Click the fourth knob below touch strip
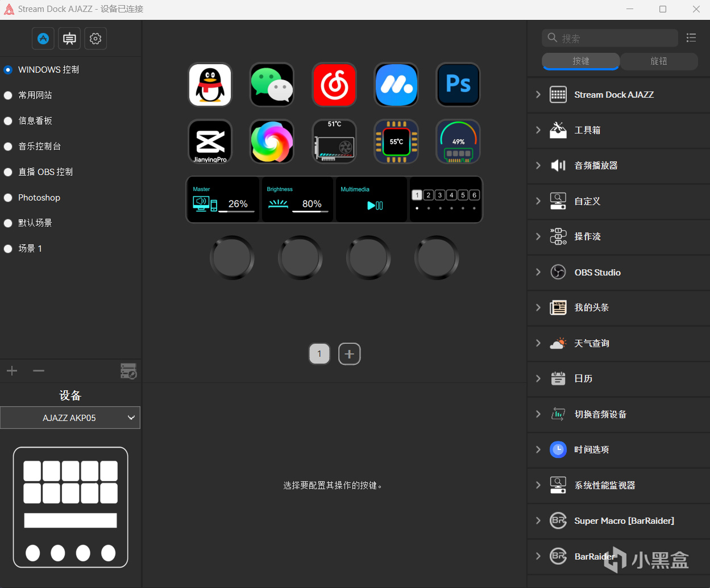 (437, 257)
